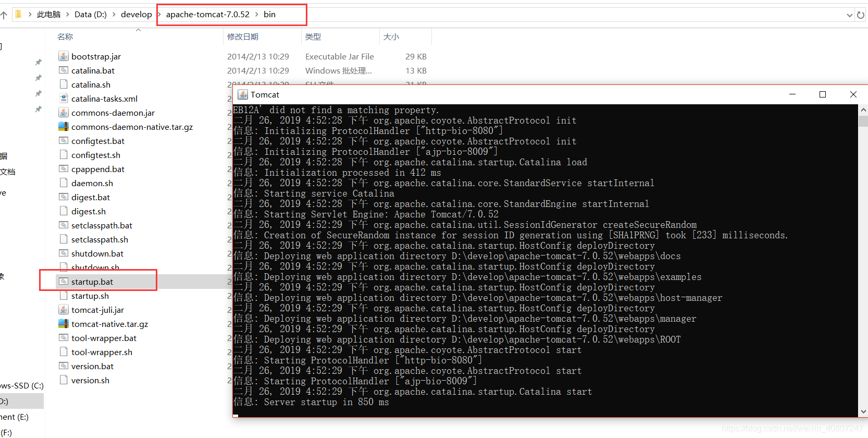Click the setclasspath.bat file icon
This screenshot has width=868, height=438.
(x=64, y=225)
